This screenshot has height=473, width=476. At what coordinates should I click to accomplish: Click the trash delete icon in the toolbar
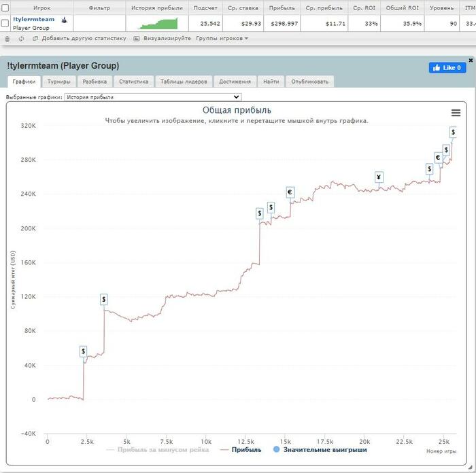pyautogui.click(x=7, y=39)
